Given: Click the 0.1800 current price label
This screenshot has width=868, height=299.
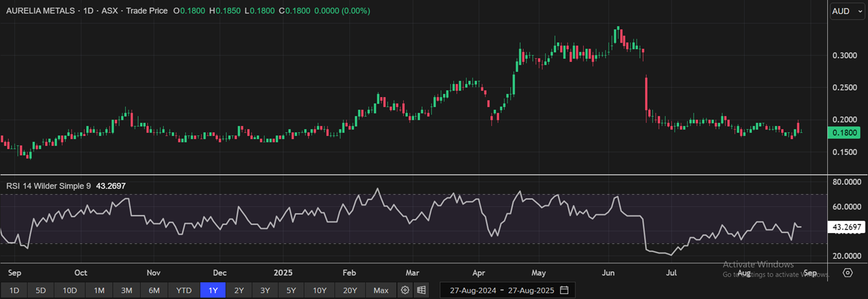Looking at the screenshot, I should 843,133.
